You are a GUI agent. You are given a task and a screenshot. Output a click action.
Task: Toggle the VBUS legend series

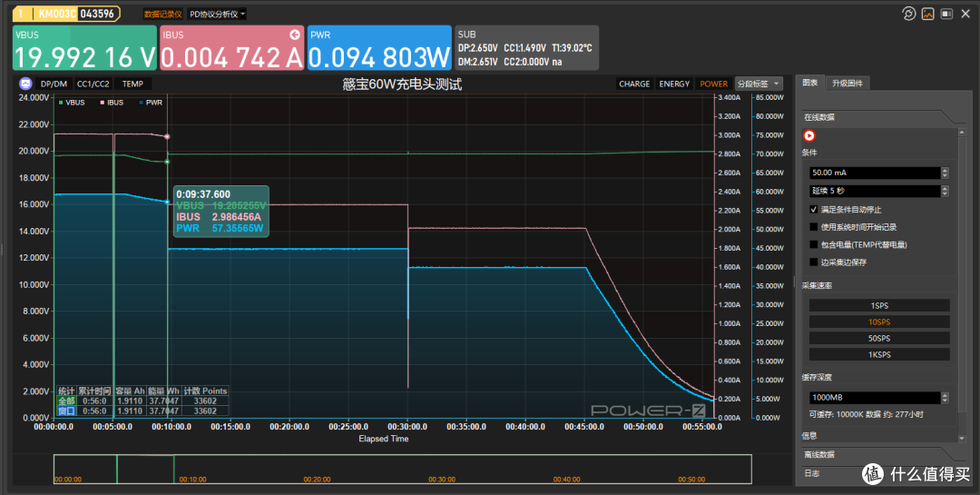coord(72,103)
